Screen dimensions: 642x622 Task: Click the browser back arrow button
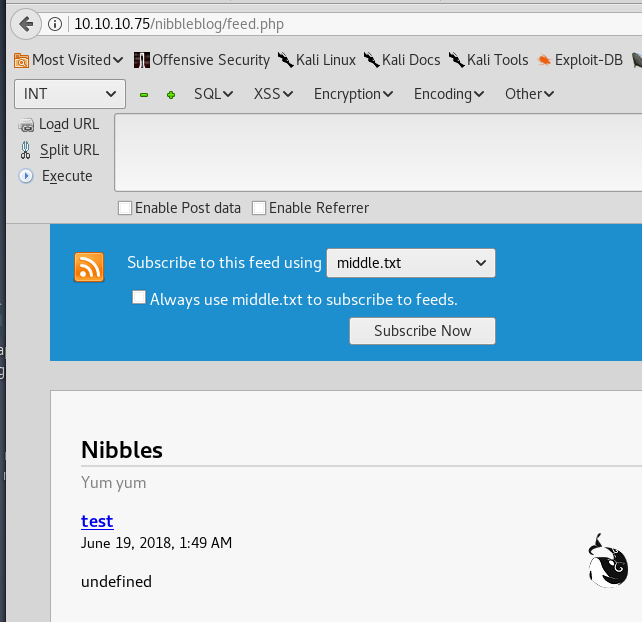[26, 23]
